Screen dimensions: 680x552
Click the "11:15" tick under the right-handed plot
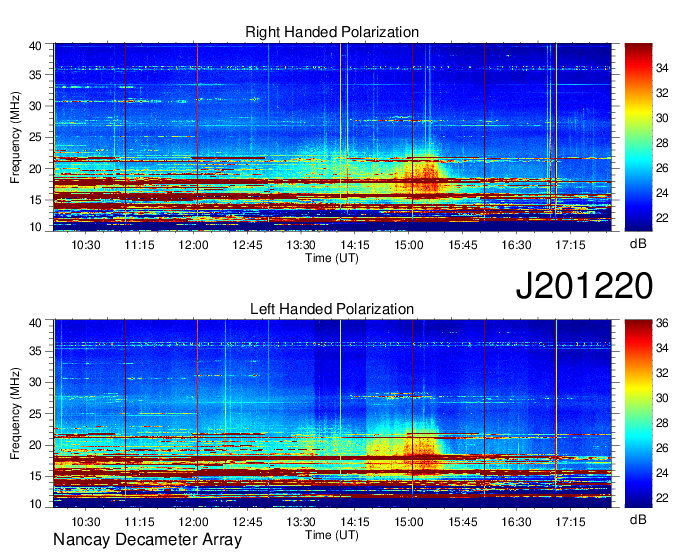click(x=139, y=245)
